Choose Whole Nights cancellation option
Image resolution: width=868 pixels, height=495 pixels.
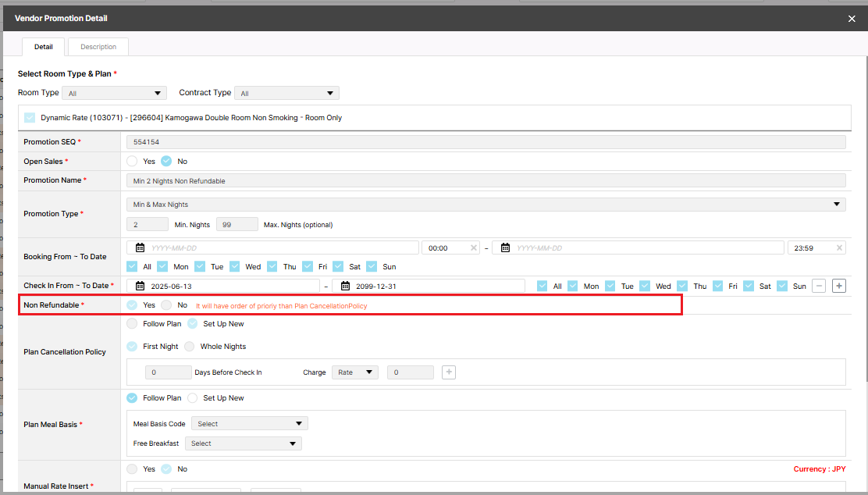pyautogui.click(x=190, y=346)
